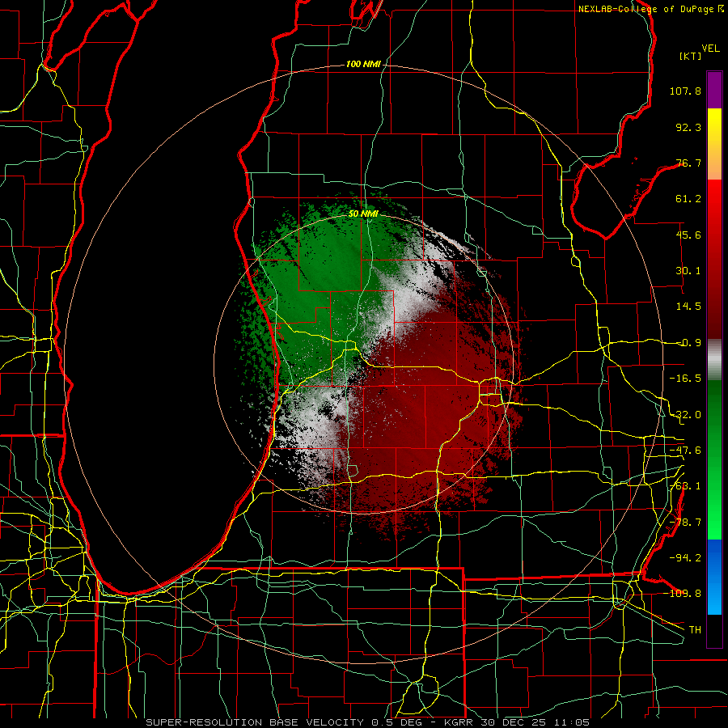Click the 107.8 legend value
Viewport: 728px width, 728px height.
(x=685, y=91)
